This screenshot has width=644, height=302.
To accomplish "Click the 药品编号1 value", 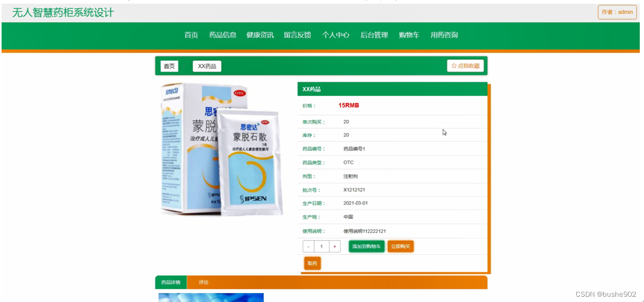I will [x=354, y=149].
